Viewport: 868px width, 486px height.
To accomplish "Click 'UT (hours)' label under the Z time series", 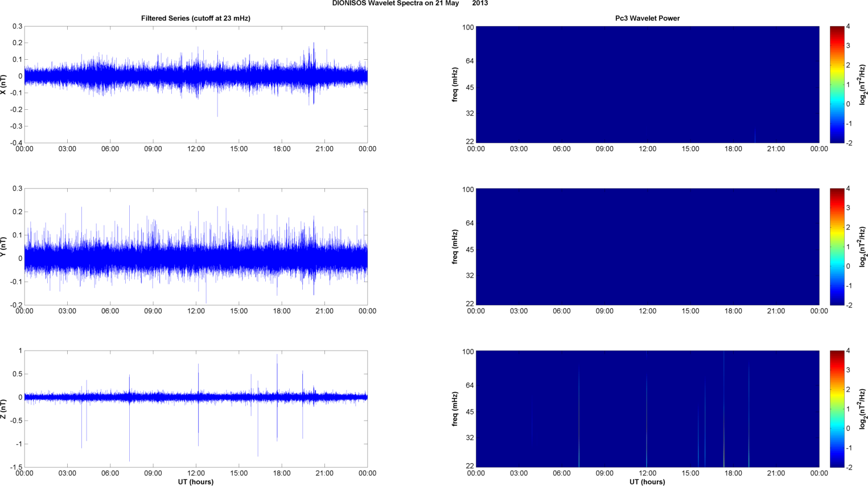I will coord(196,482).
